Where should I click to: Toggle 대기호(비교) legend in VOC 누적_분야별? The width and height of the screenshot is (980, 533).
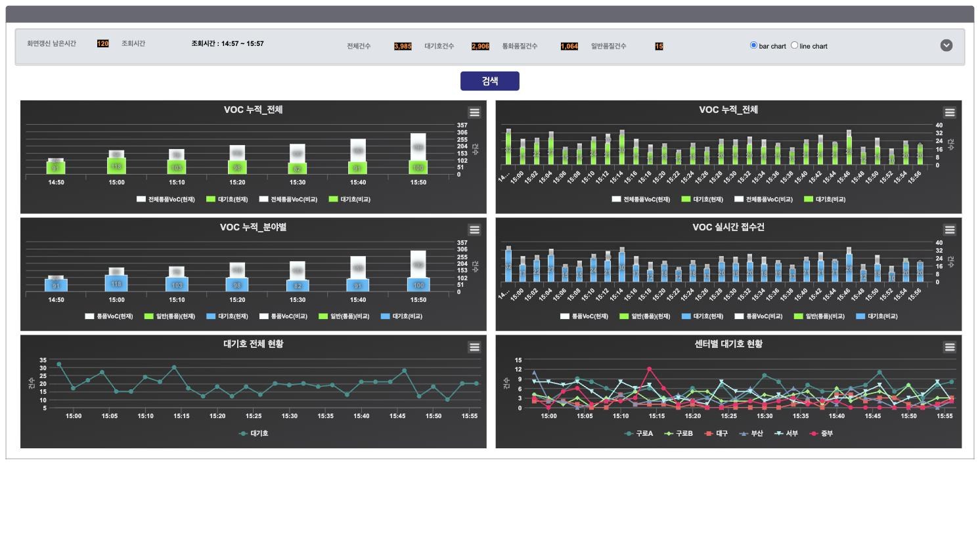[402, 316]
